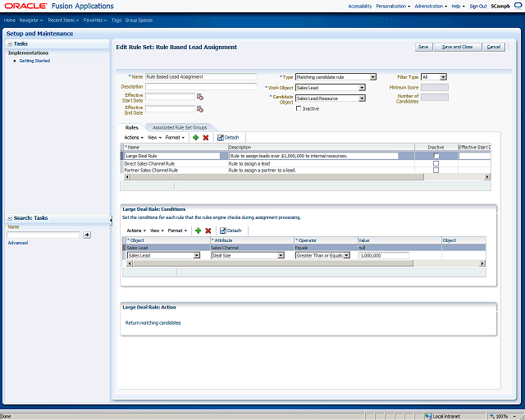The image size is (525, 420).
Task: Click Detach in the Conditions toolbar
Action: click(x=231, y=231)
